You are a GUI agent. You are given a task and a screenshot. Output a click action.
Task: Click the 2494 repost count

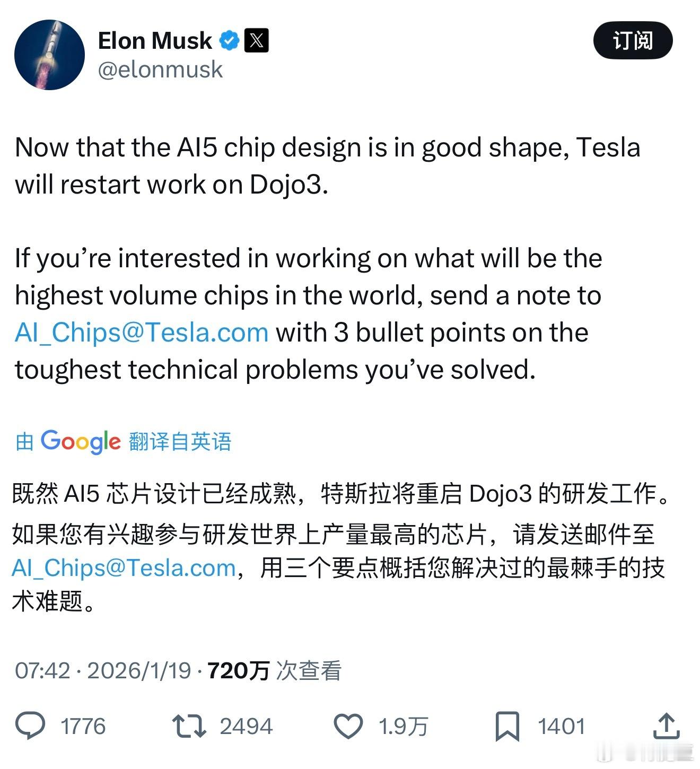pos(246,726)
